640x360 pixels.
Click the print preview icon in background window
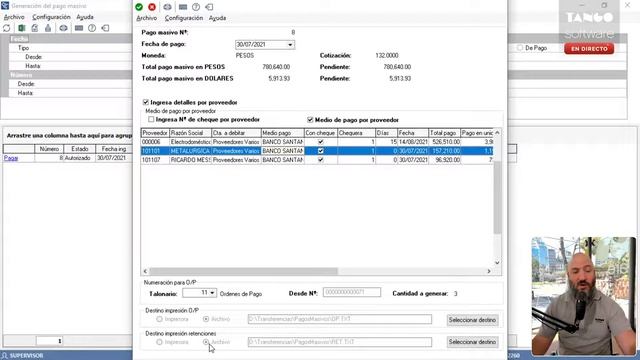[x=35, y=28]
